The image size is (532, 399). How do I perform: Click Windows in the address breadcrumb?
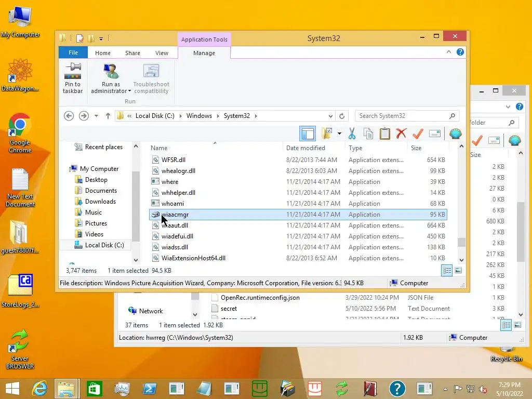(x=199, y=116)
